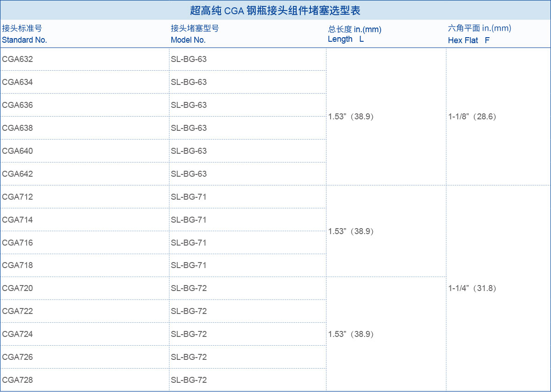Click SL-BG-71 in the CGA712 row

(x=189, y=197)
